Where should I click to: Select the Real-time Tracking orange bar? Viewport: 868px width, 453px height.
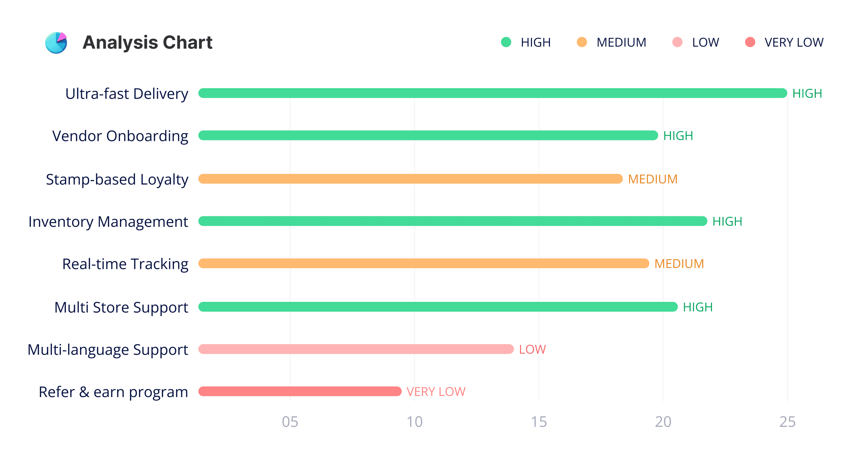click(423, 263)
